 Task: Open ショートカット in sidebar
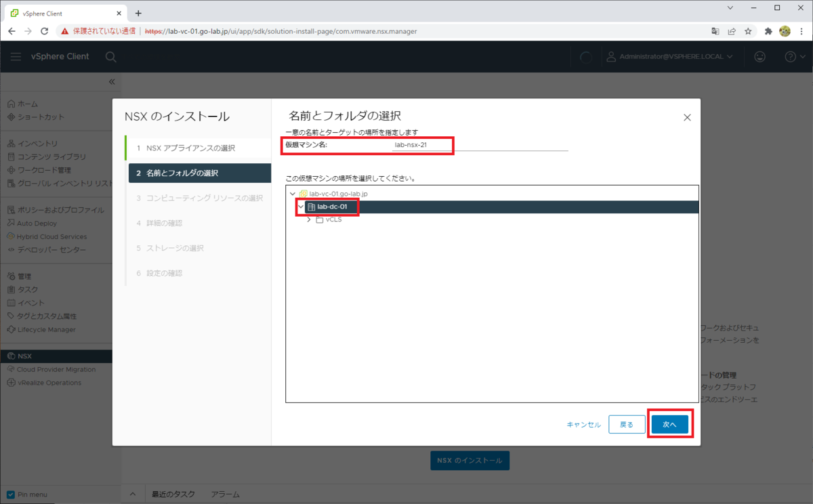pyautogui.click(x=36, y=117)
